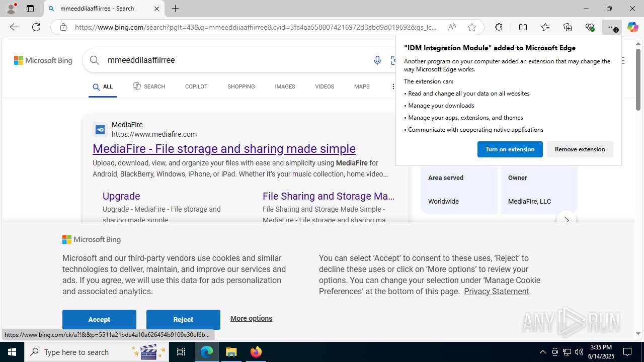Open Copilot sidebar icon
The width and height of the screenshot is (644, 362).
[x=632, y=27]
